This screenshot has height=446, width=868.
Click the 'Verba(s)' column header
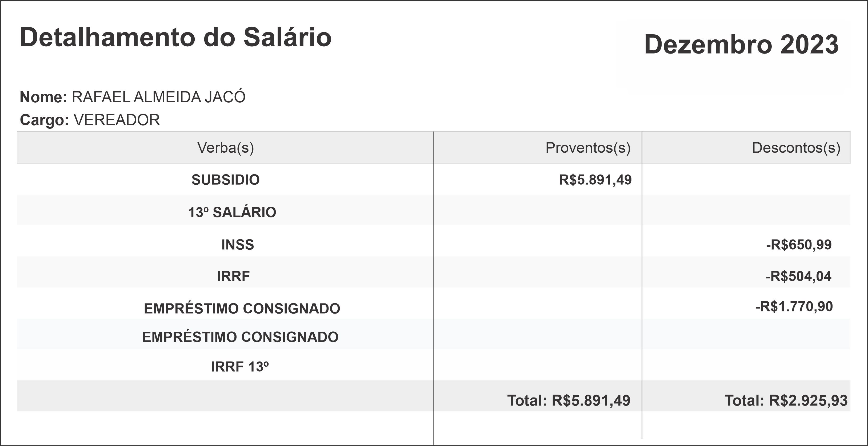(225, 148)
